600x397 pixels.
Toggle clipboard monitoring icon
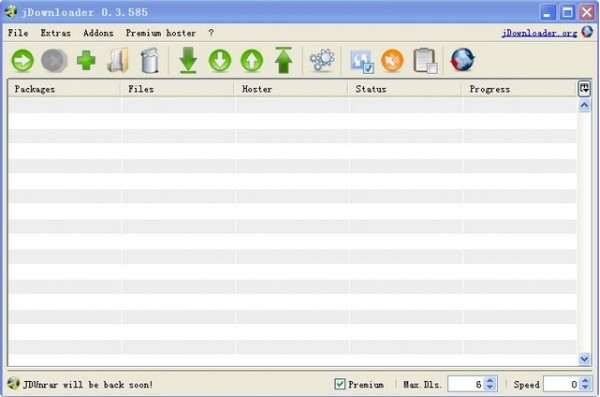pyautogui.click(x=425, y=60)
